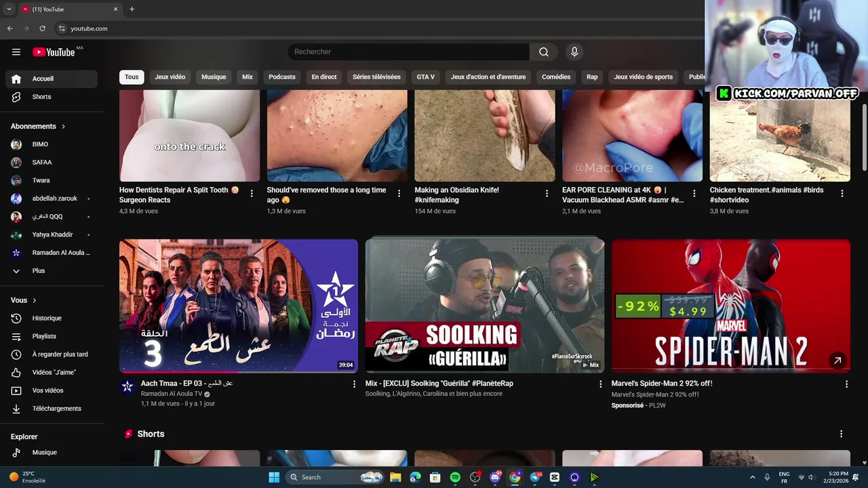Viewport: 868px width, 488px height.
Task: Select the En direct filter chip
Action: pyautogui.click(x=324, y=77)
